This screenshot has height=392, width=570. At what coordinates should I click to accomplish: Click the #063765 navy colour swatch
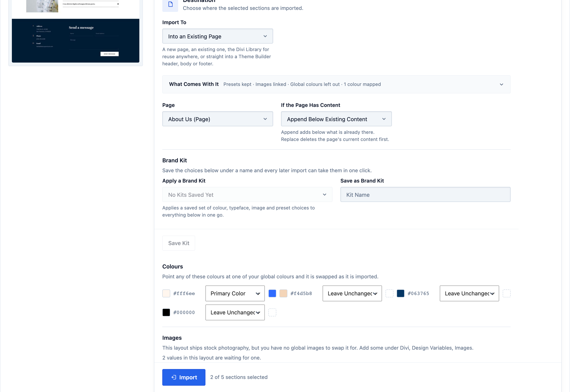point(400,293)
